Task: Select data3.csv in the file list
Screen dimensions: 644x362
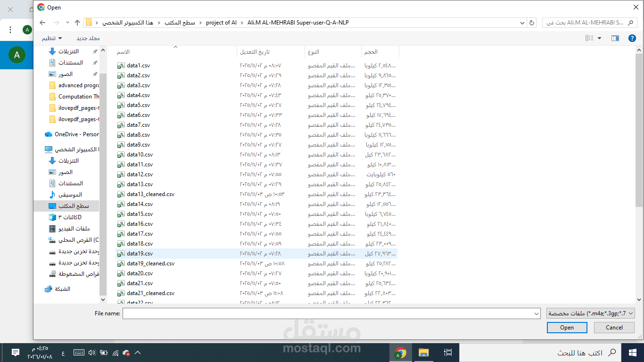Action: coord(257,85)
